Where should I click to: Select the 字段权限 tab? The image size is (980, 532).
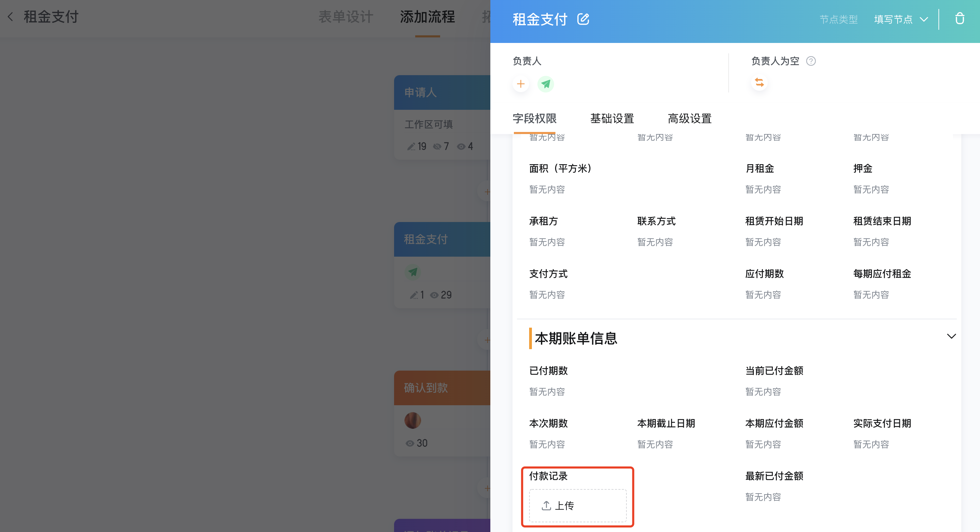pyautogui.click(x=535, y=118)
